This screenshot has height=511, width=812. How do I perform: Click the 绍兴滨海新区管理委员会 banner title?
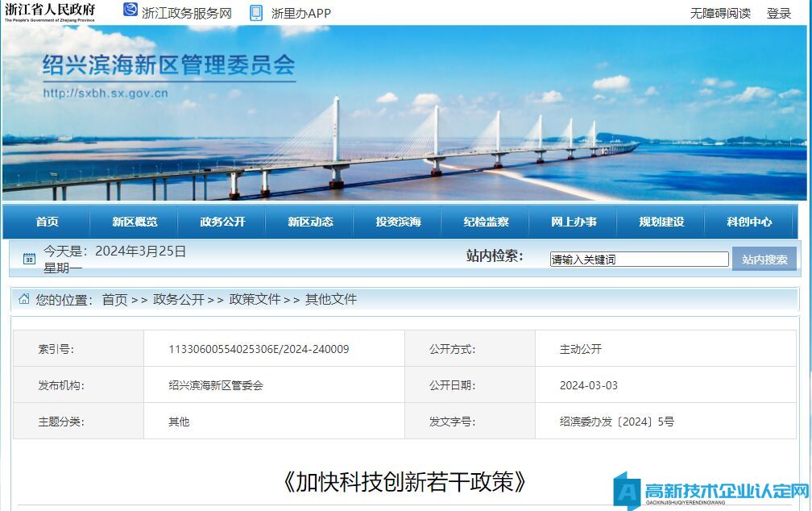click(x=168, y=65)
